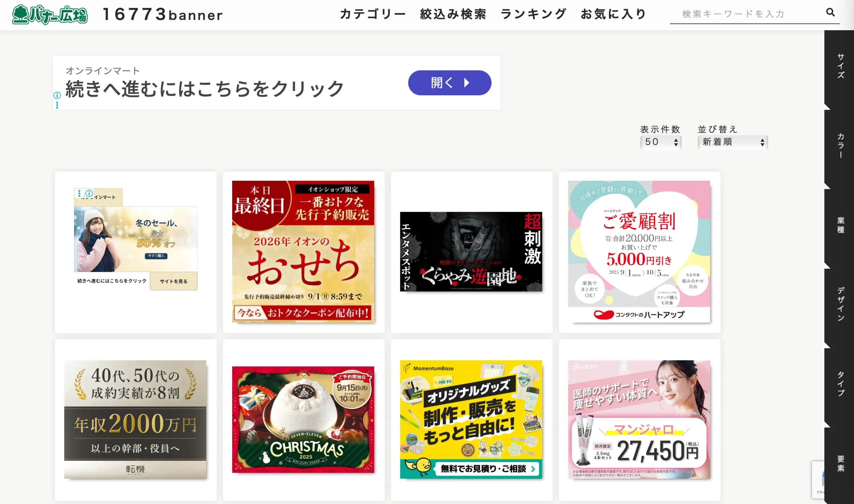This screenshot has height=504, width=854.
Task: Open the イオン おせち banner thumbnail
Action: [303, 252]
